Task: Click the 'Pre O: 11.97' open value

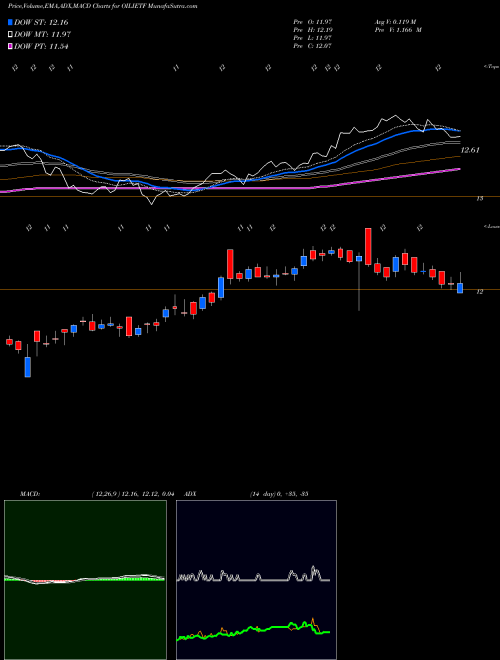Action: click(x=313, y=22)
